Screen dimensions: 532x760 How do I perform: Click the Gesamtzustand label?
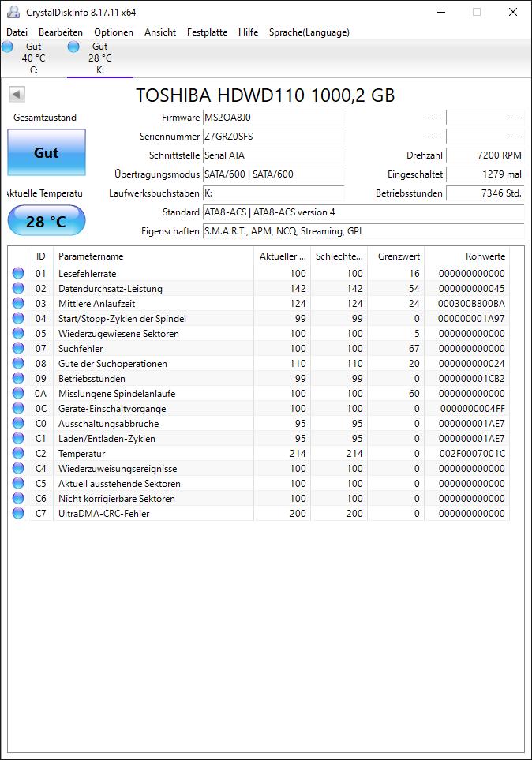[x=45, y=118]
